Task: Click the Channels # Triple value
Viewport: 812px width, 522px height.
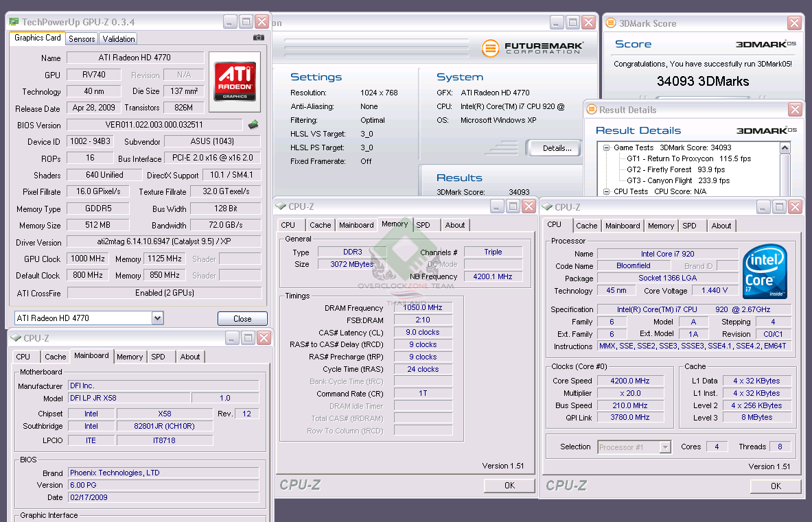Action: click(493, 252)
